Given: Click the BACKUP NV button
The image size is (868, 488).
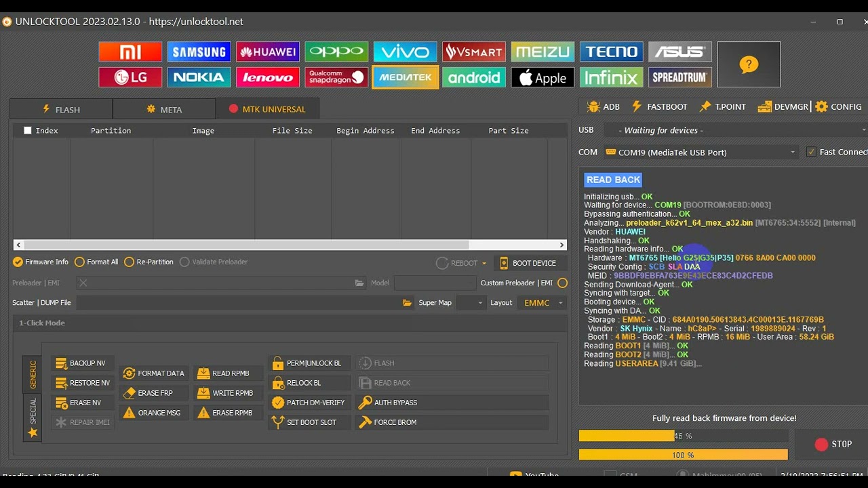Looking at the screenshot, I should click(82, 363).
